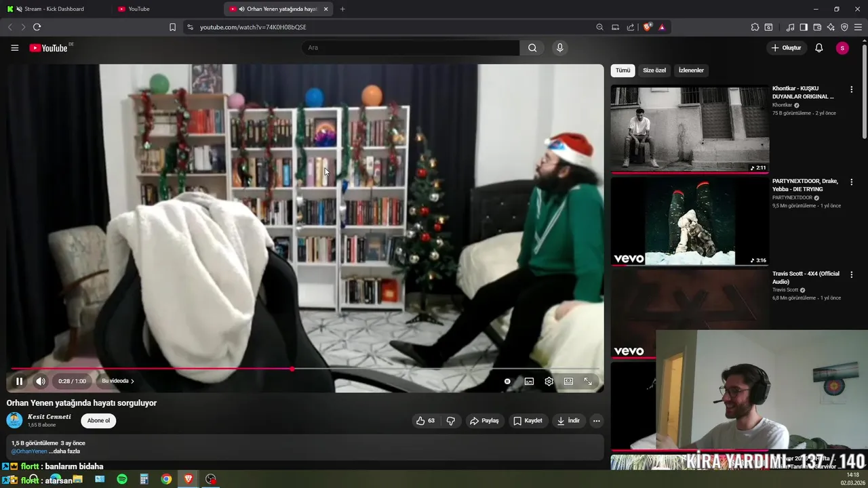The height and width of the screenshot is (488, 868).
Task: Open the Kesit Cenneti channel avatar
Action: tap(14, 420)
